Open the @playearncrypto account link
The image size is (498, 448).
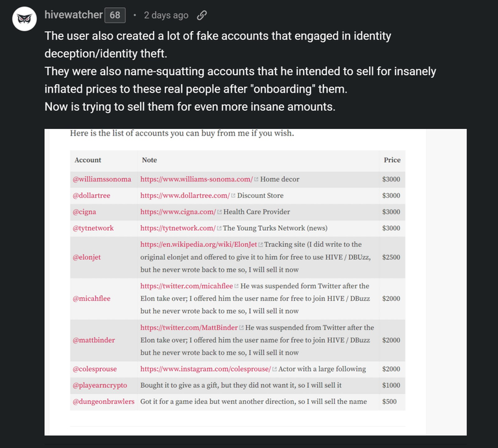[100, 385]
